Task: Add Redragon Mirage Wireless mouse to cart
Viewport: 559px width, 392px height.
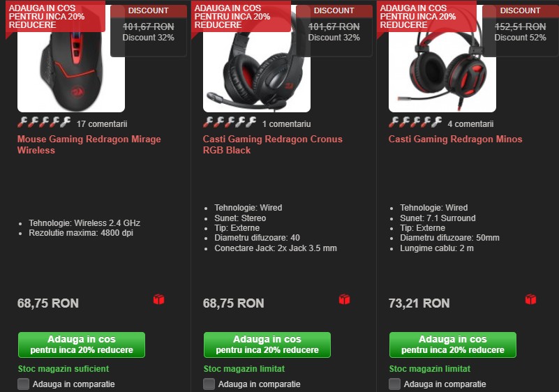Action: [82, 345]
